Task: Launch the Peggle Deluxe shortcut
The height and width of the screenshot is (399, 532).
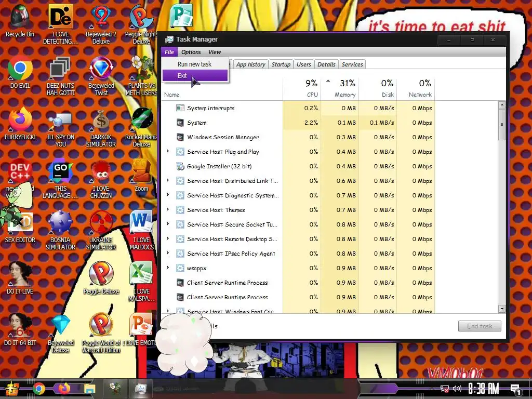Action: pyautogui.click(x=101, y=277)
